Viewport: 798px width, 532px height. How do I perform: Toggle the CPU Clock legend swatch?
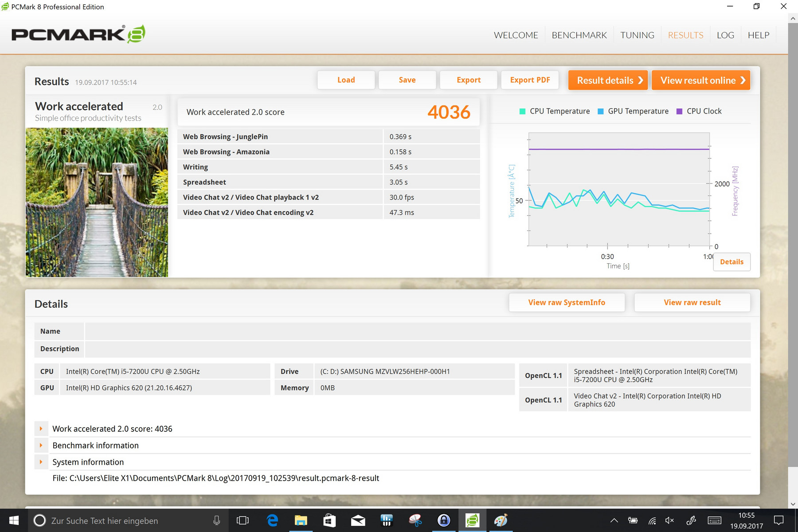tap(679, 111)
